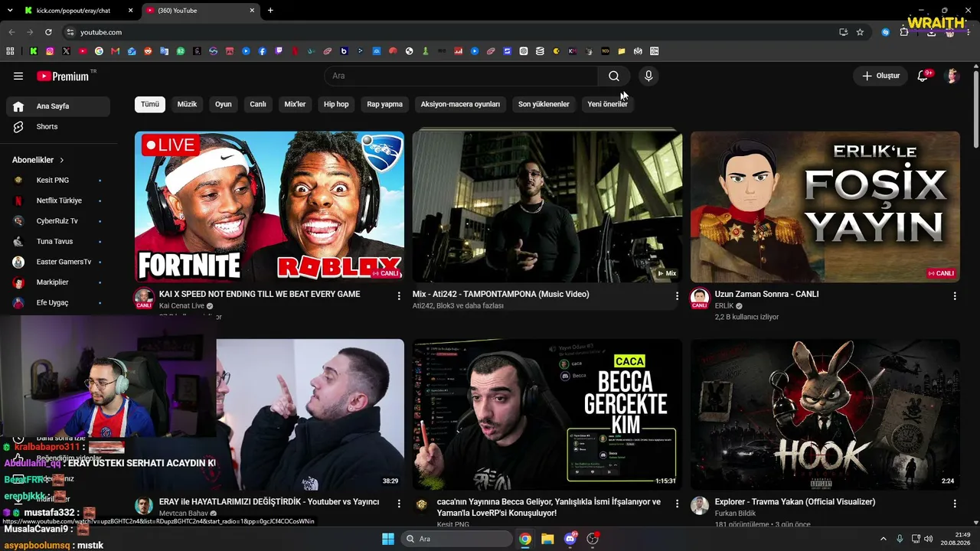Open YouTube notifications bell
The image size is (980, 551).
[923, 76]
